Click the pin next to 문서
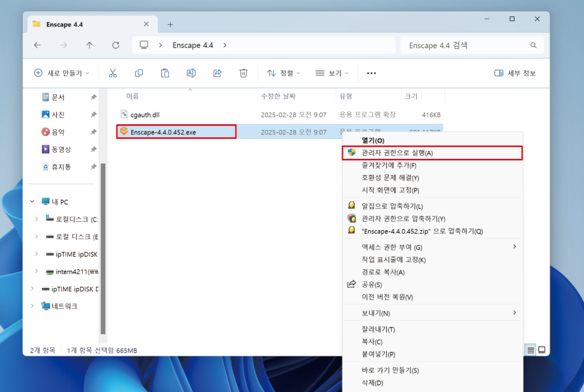Viewport: 584px width, 392px height. click(94, 97)
